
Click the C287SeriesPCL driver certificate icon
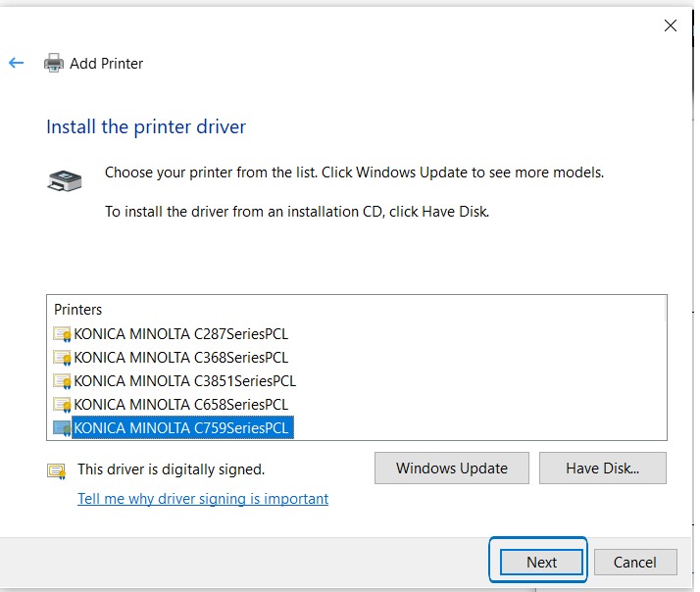click(x=62, y=334)
